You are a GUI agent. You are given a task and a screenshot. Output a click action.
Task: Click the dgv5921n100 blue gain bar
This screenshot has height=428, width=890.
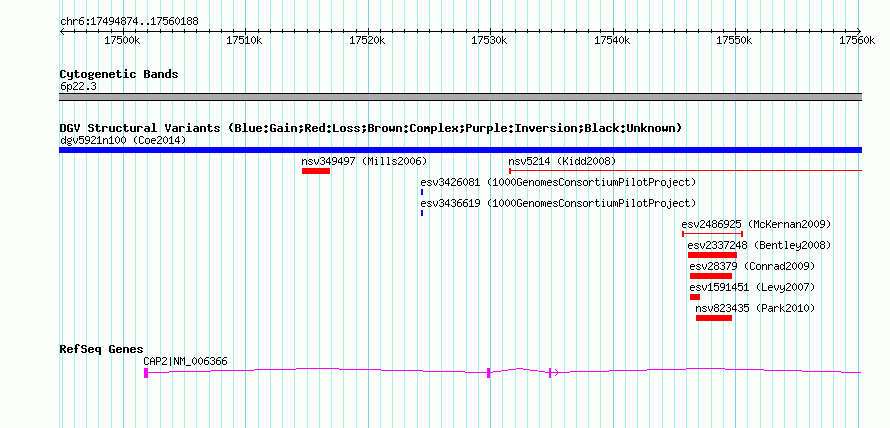point(460,150)
